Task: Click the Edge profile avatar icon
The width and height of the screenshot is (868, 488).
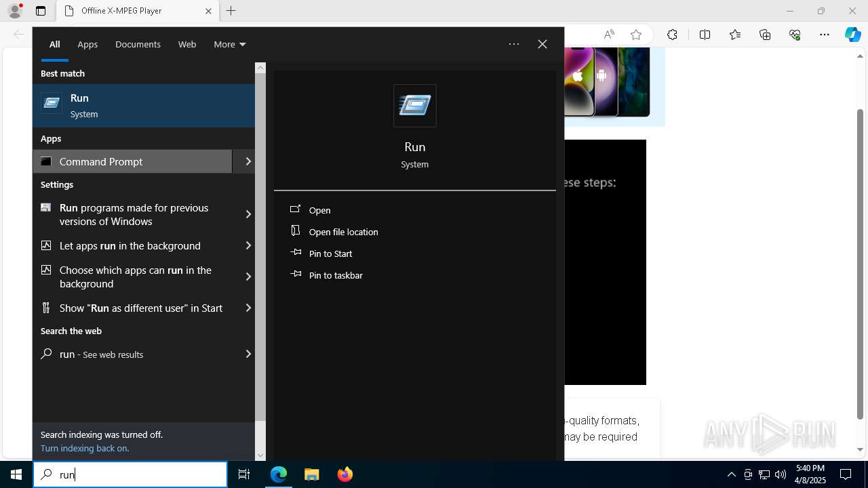Action: pos(15,11)
